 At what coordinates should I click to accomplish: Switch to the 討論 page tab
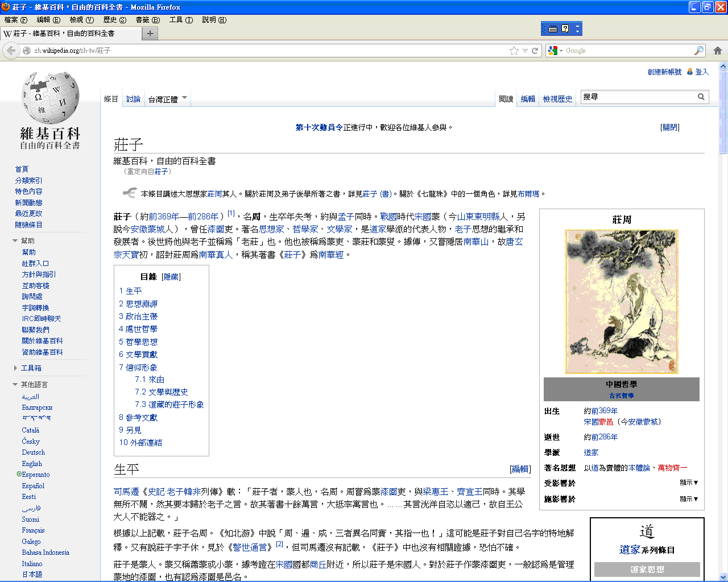point(133,99)
